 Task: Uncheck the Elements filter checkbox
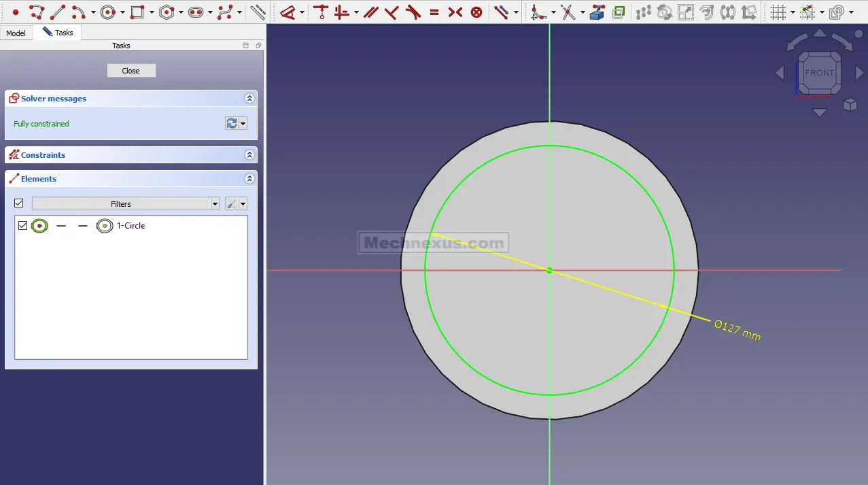[19, 203]
